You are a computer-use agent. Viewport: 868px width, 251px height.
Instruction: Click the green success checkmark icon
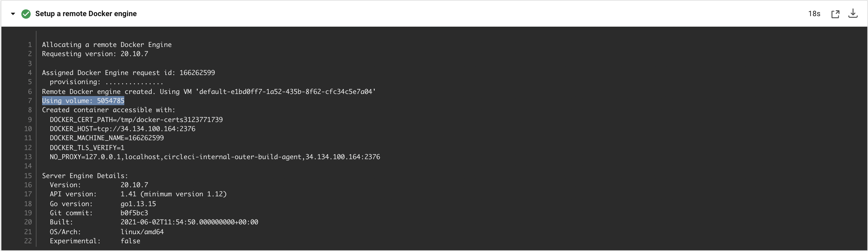click(26, 14)
